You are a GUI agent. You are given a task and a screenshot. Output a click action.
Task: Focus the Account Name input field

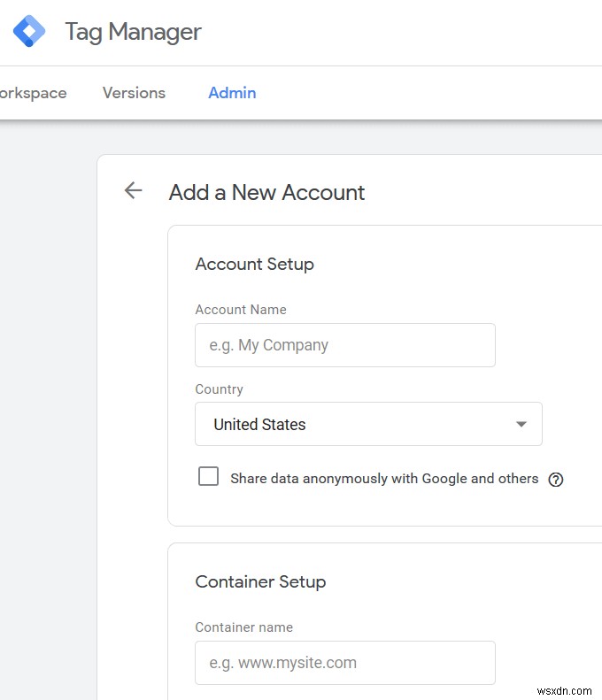[345, 345]
